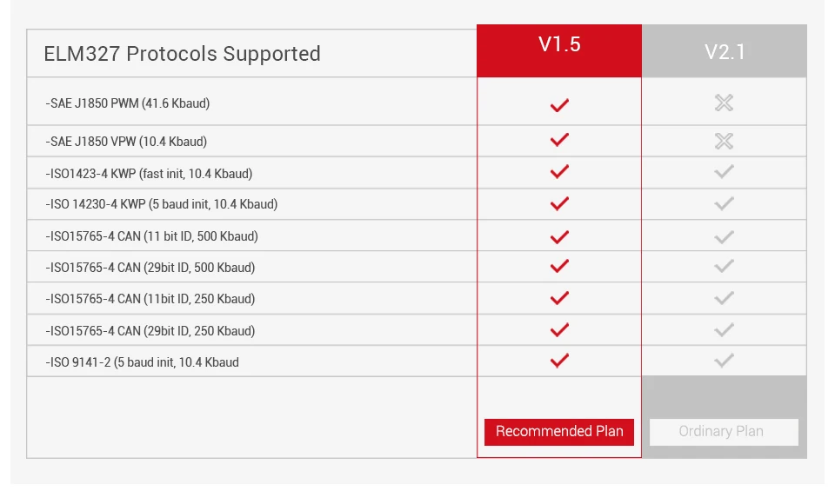Click the gray X for SAE J1850 PWM
This screenshot has width=835, height=504.
[x=724, y=103]
